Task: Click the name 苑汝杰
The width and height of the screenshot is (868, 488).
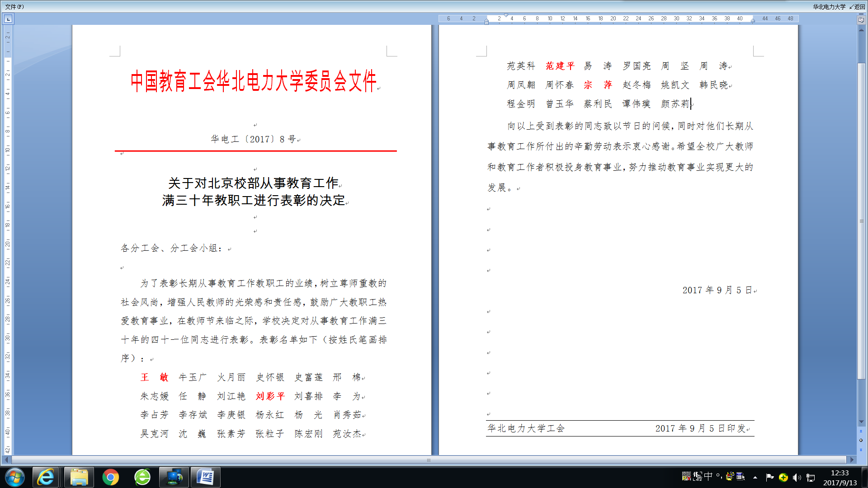Action: 347,434
